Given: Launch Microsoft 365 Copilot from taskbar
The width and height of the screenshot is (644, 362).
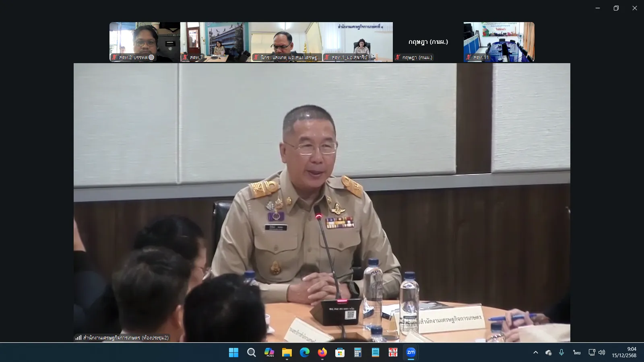Looking at the screenshot, I should click(x=269, y=353).
